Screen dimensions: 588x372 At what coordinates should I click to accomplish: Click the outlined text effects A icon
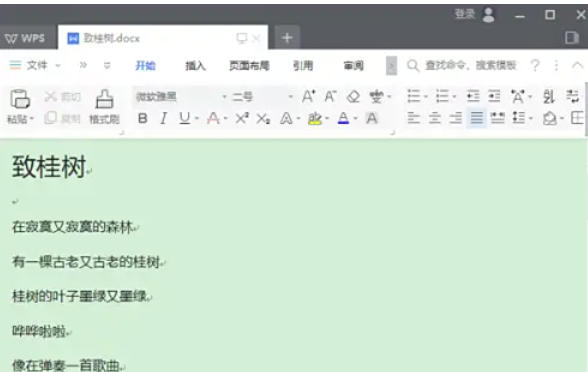(286, 118)
